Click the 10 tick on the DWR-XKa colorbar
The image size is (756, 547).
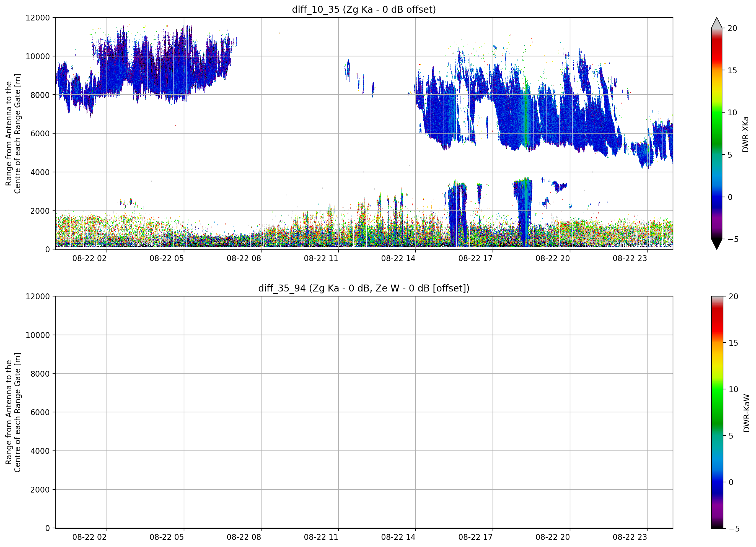coord(732,113)
